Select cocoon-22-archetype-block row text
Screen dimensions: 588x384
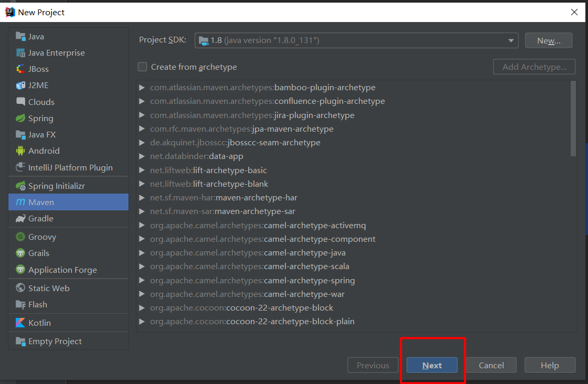click(x=241, y=308)
